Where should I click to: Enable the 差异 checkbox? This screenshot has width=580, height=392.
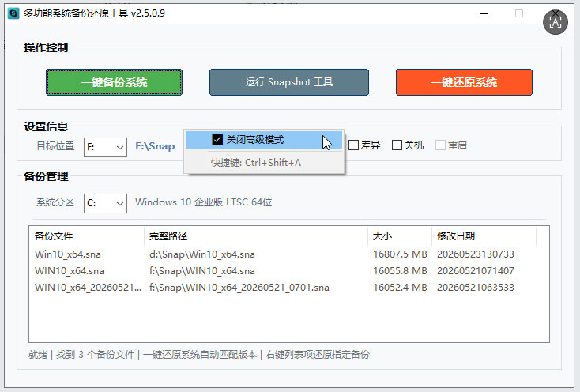click(354, 145)
